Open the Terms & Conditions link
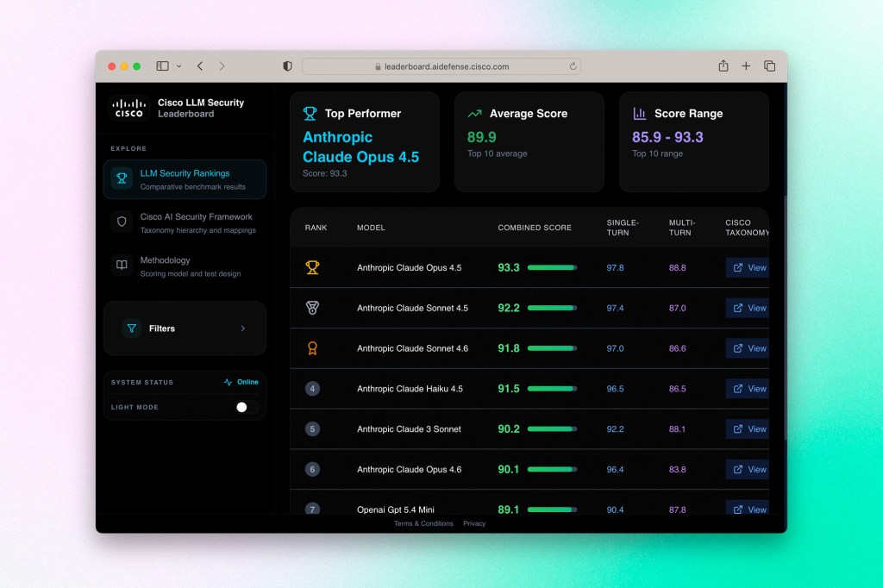This screenshot has height=588, width=883. point(423,523)
